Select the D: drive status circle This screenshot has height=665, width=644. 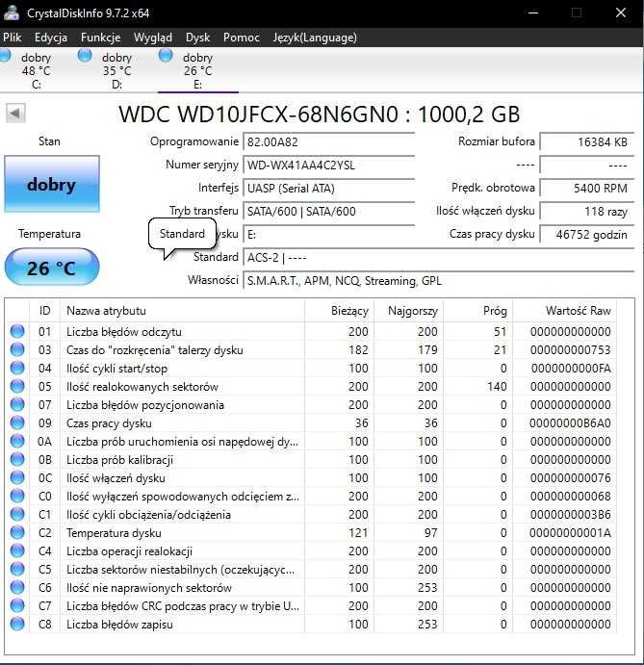pyautogui.click(x=85, y=56)
